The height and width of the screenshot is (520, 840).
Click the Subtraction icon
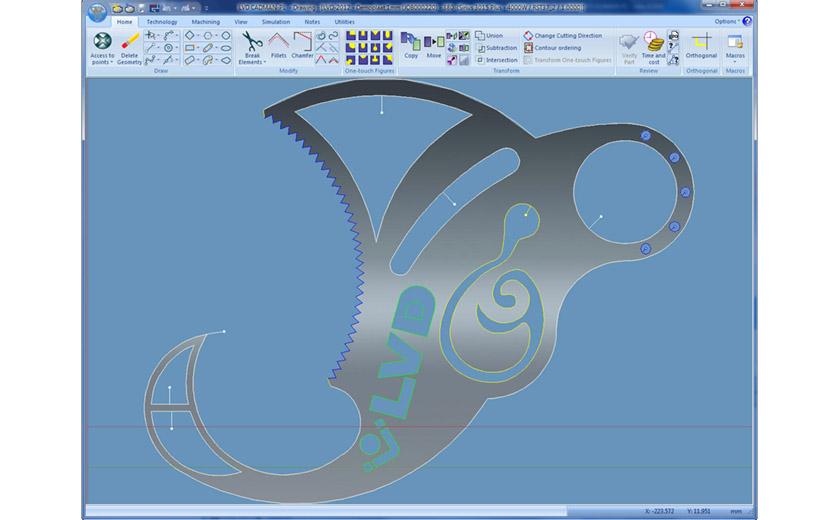[x=481, y=48]
